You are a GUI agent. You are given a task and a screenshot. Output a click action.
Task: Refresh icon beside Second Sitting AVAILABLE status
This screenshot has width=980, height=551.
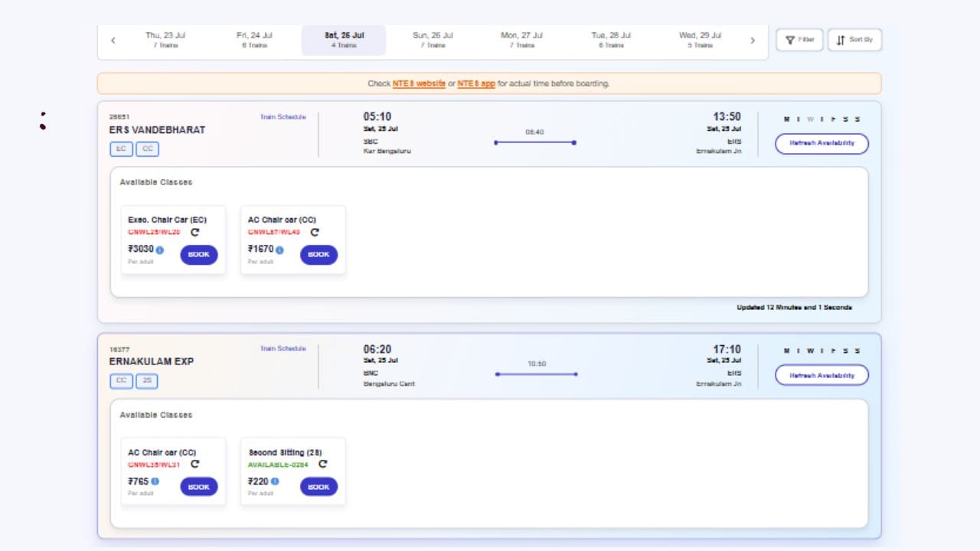(x=323, y=464)
